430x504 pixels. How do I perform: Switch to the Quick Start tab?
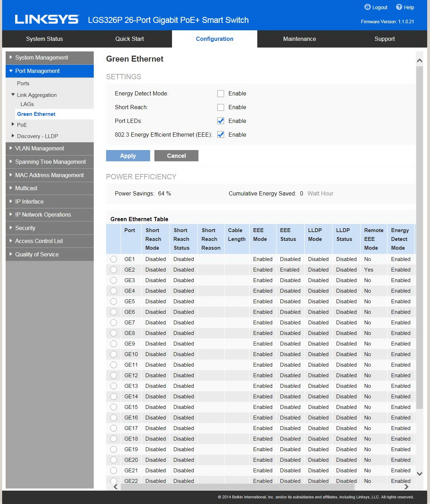click(130, 39)
